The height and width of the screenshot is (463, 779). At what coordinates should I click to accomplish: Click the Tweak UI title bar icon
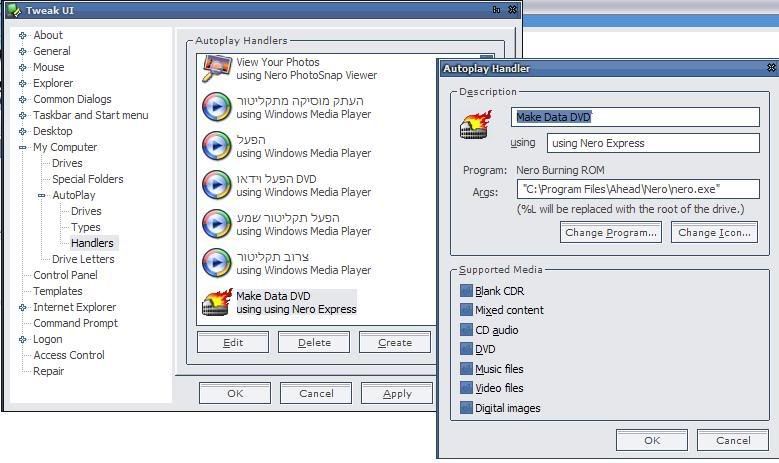point(13,10)
